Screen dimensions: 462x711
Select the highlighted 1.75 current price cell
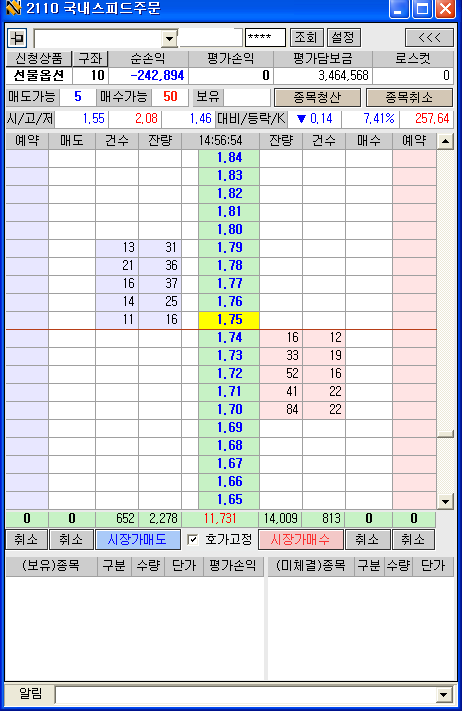[229, 320]
